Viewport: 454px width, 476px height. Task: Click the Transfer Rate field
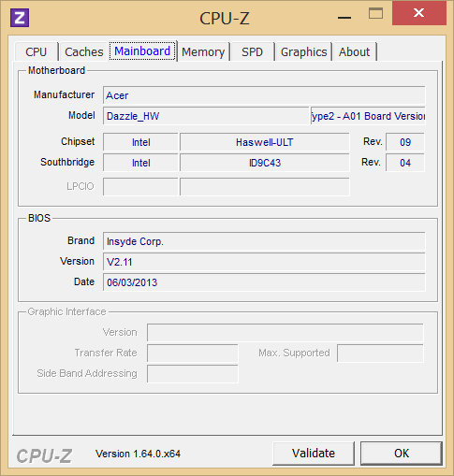tap(193, 353)
